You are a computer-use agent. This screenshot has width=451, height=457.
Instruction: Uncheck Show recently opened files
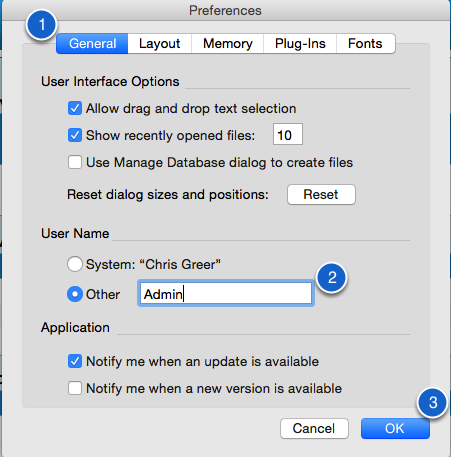(x=75, y=135)
